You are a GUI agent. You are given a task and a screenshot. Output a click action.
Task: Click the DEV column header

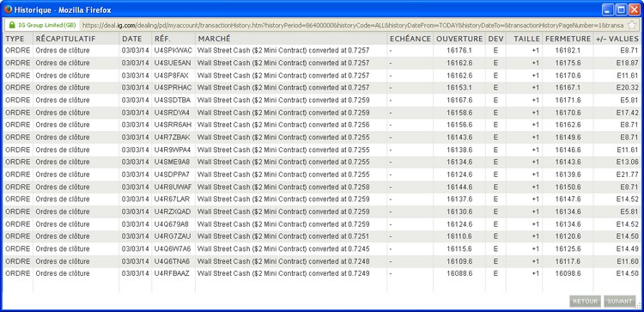click(496, 39)
